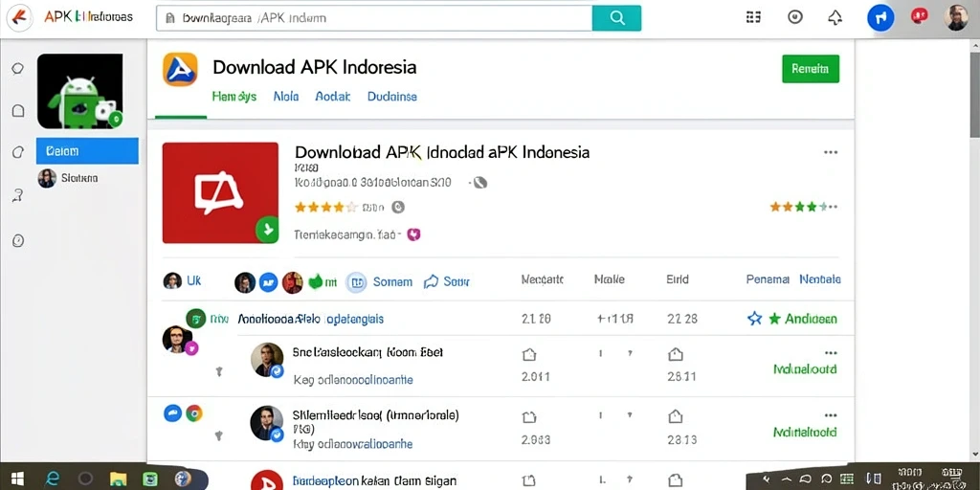Switch to the Dudainse tab

pyautogui.click(x=391, y=97)
